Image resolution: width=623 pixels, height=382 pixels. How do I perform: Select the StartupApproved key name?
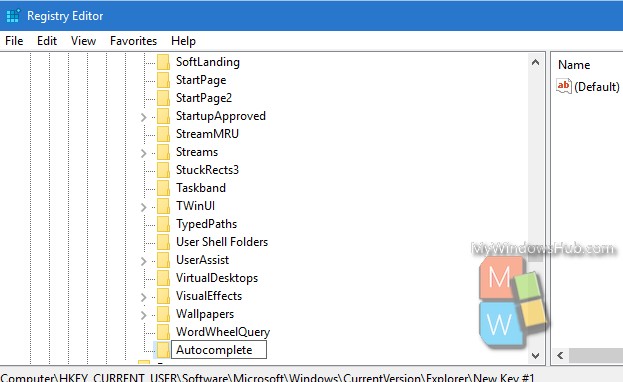pos(221,116)
